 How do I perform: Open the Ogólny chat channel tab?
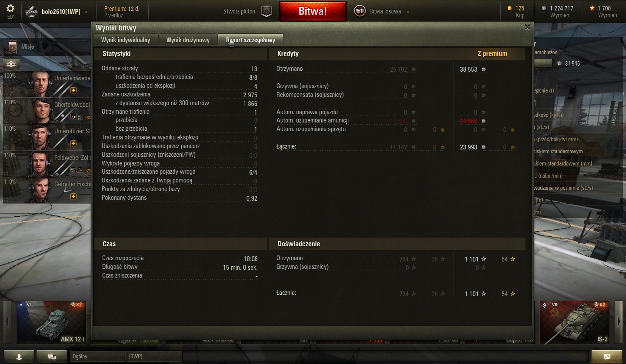tap(97, 357)
